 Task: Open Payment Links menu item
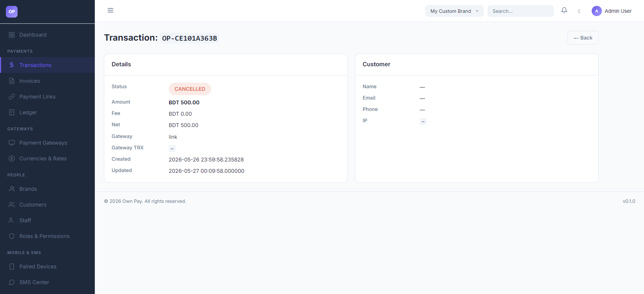click(47, 97)
